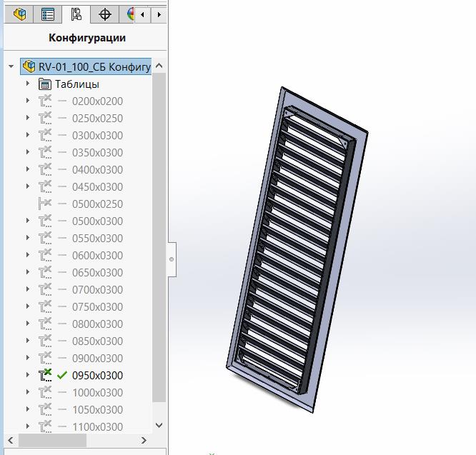Expand configuration 0300x0300
476x455 pixels.
28,134
